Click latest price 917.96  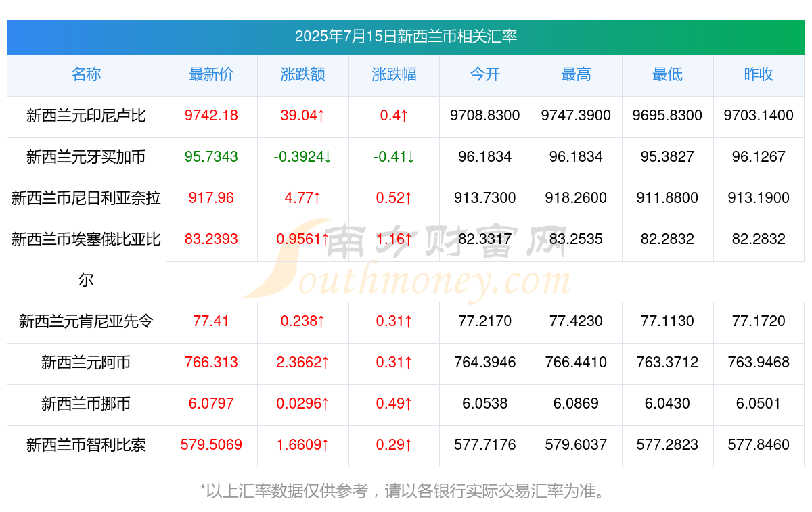(211, 198)
